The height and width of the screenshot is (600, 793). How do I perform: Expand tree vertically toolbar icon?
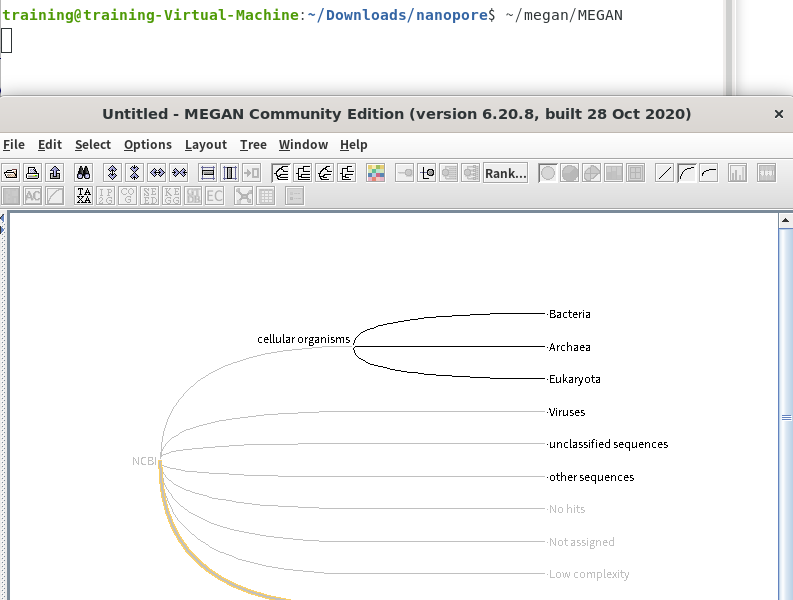point(112,173)
